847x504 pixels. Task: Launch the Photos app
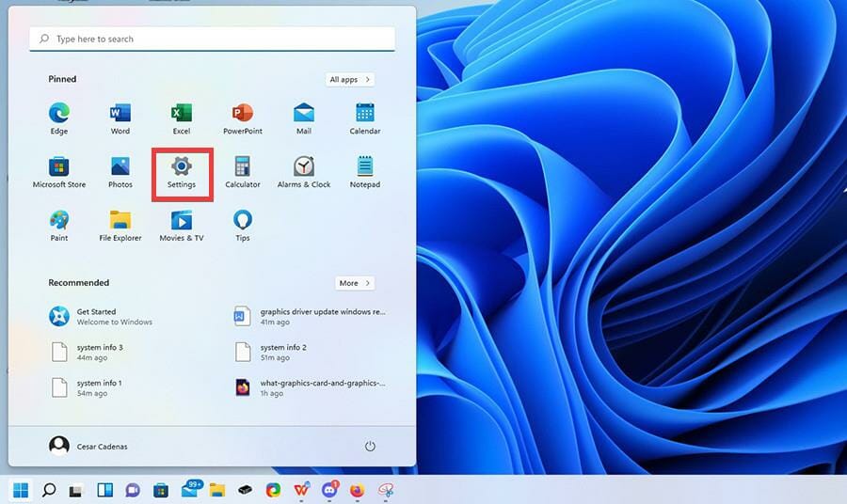pyautogui.click(x=120, y=172)
